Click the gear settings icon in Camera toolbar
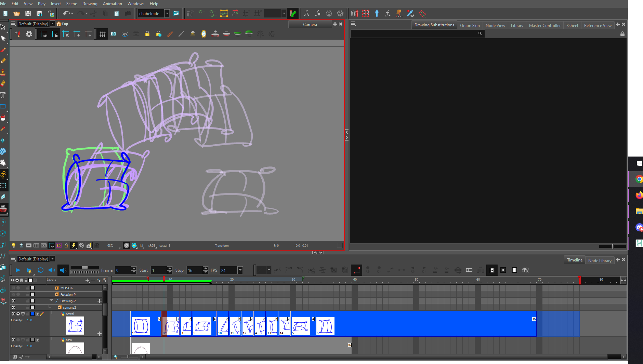The width and height of the screenshot is (643, 364). point(29,34)
